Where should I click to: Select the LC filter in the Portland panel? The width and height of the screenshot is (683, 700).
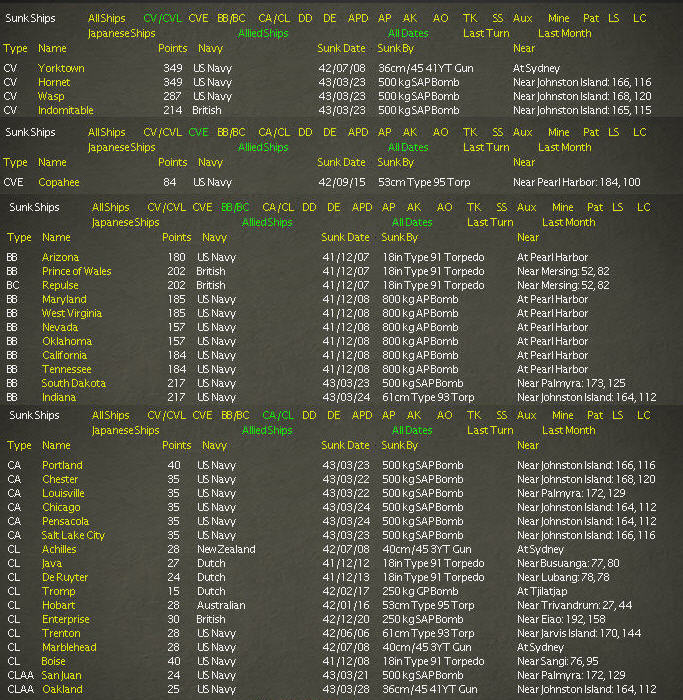click(x=643, y=415)
